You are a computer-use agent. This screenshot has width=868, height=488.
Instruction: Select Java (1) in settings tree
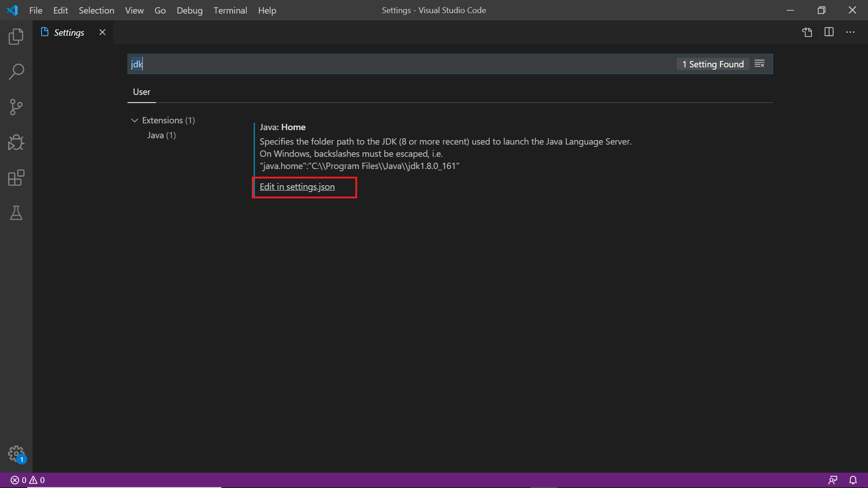[x=161, y=135]
